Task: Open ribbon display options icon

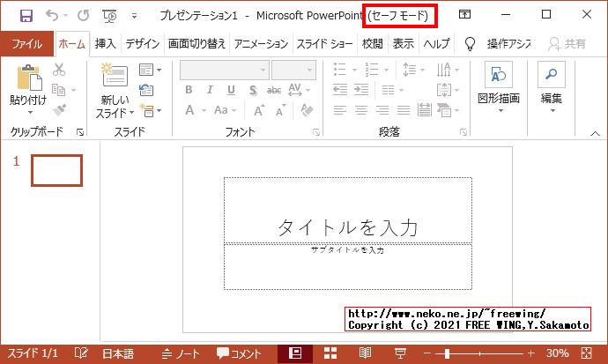Action: click(464, 15)
